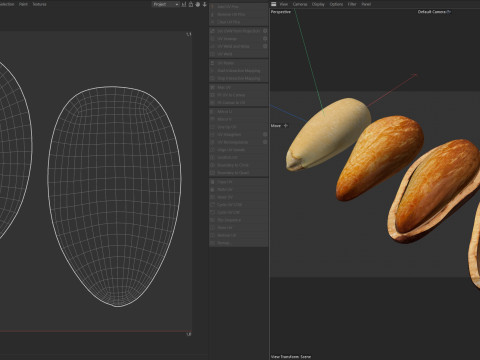Viewport: 480px width, 360px height.
Task: Click the Add UV Pins command
Action: click(239, 7)
